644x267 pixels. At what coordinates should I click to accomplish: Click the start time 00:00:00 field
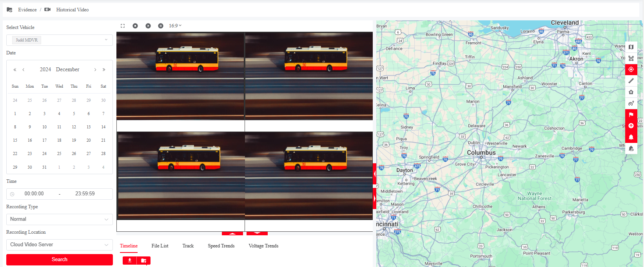click(x=34, y=194)
